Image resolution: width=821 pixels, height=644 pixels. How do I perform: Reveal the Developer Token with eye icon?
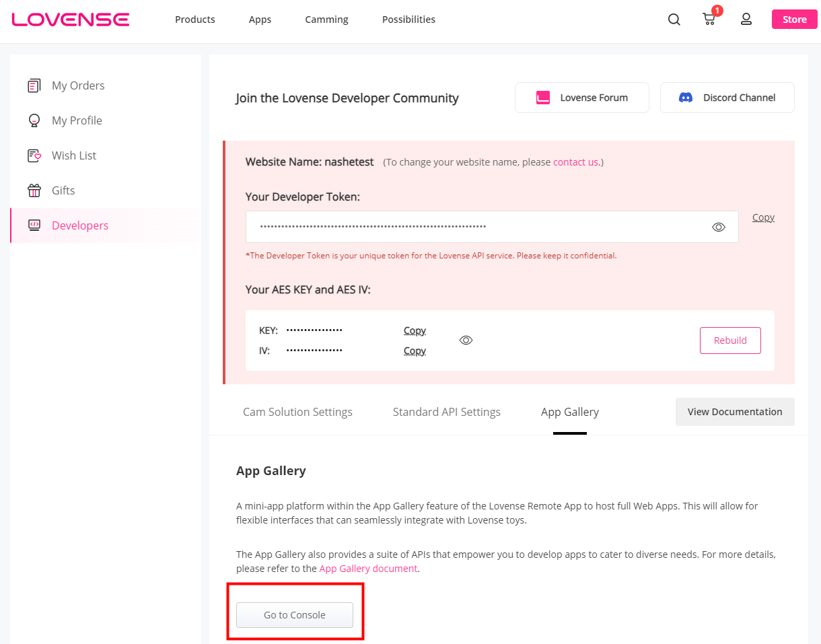pyautogui.click(x=718, y=227)
